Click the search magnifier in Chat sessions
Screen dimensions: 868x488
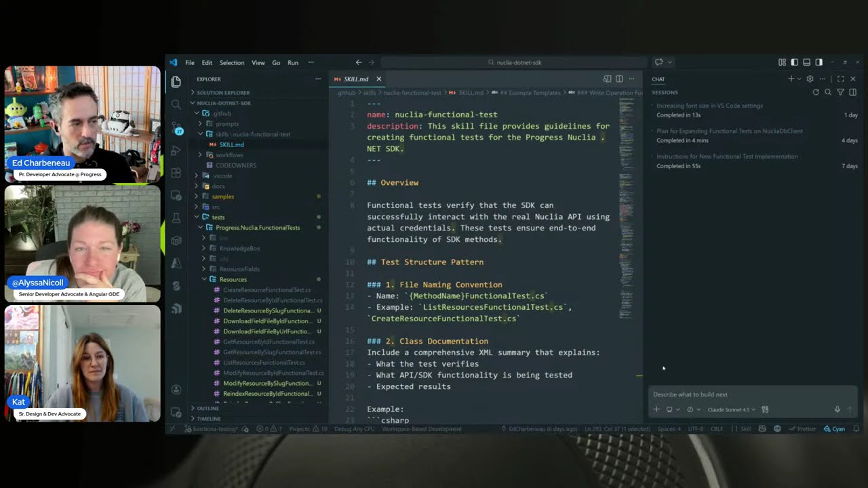(x=828, y=92)
